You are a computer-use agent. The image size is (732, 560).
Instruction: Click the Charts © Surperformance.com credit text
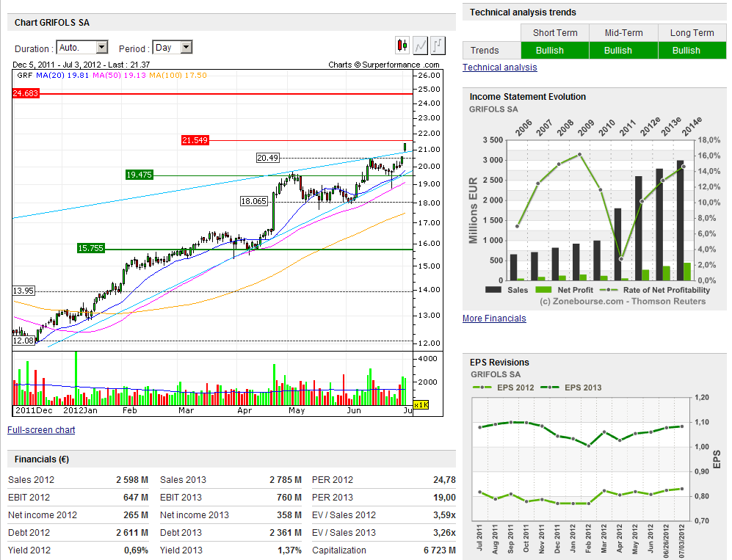[x=384, y=65]
